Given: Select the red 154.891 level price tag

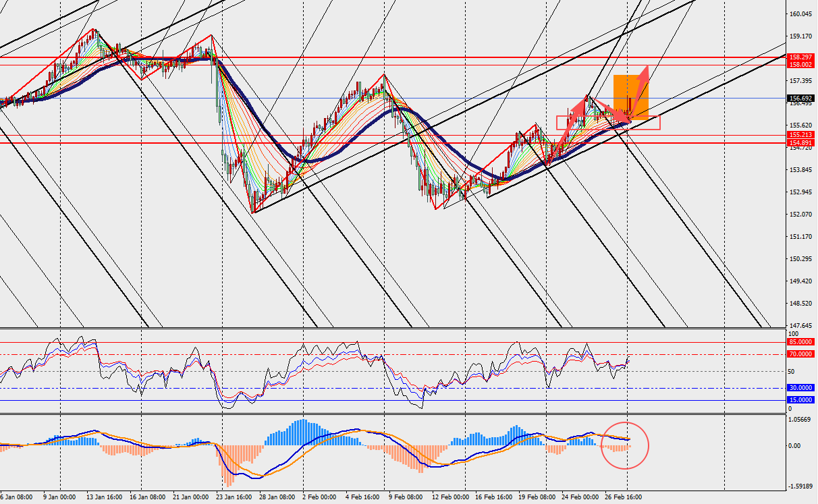Looking at the screenshot, I should click(800, 142).
